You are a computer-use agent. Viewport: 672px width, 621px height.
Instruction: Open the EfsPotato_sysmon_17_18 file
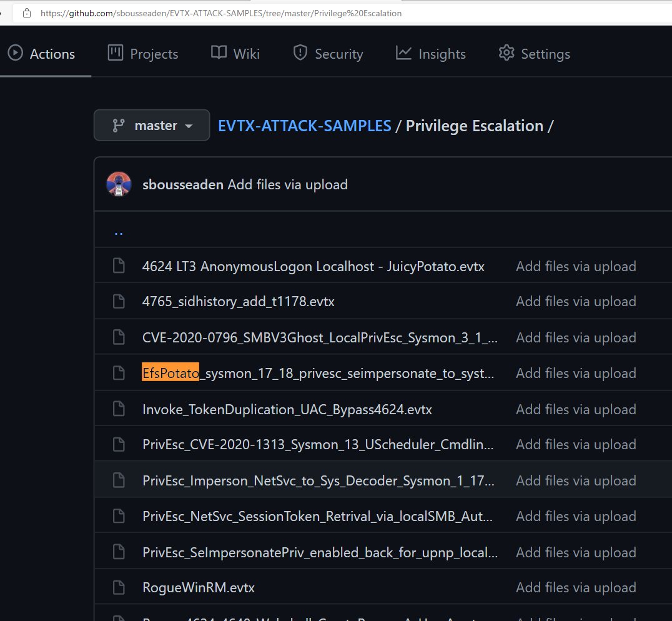[x=318, y=373]
